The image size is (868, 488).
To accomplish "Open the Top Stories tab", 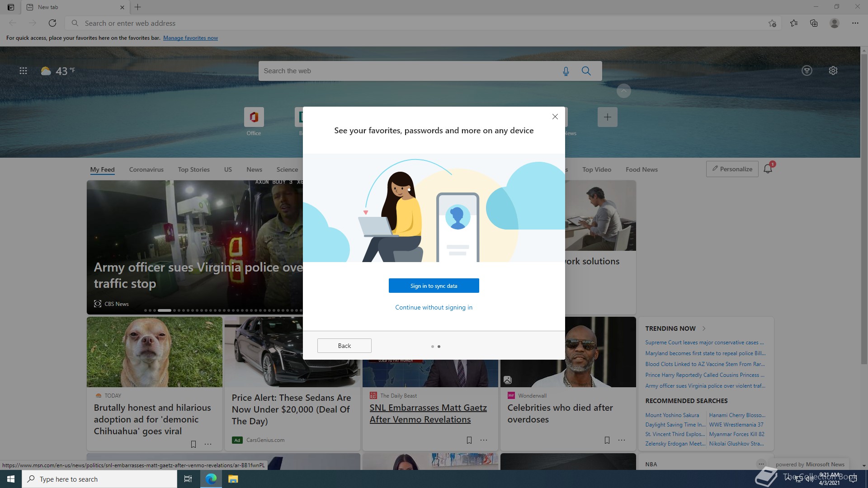I will tap(193, 169).
